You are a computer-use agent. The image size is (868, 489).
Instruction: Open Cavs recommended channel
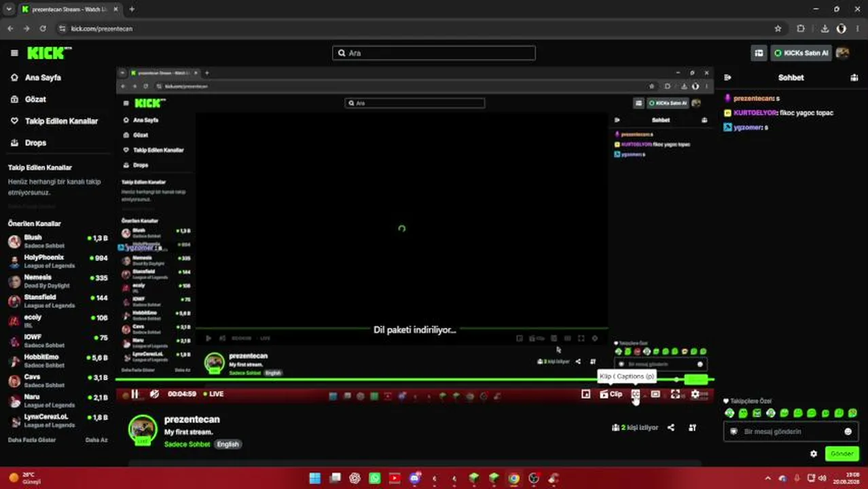point(57,380)
